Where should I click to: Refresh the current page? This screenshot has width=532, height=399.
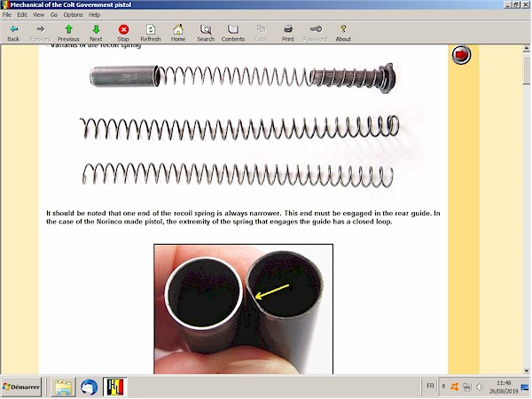[x=151, y=33]
